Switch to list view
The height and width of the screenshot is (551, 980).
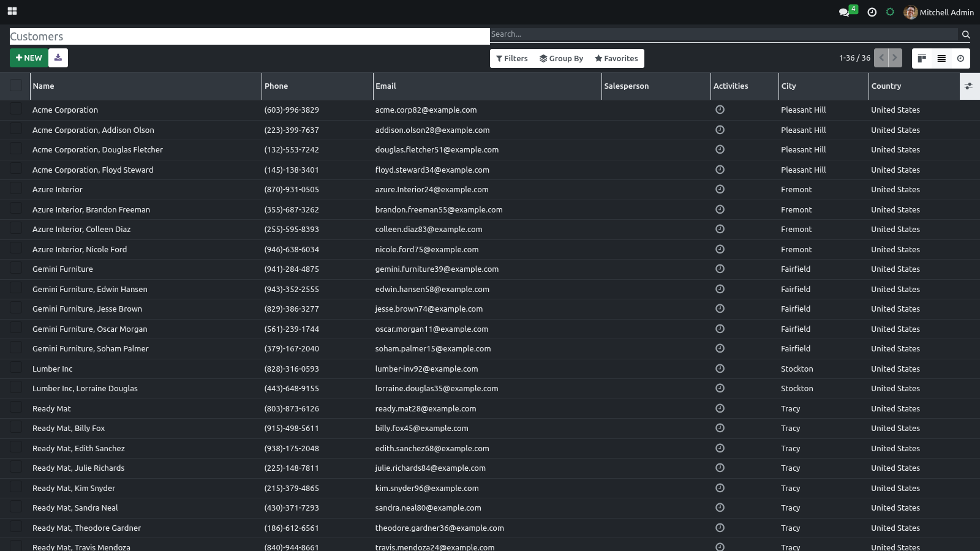point(941,58)
